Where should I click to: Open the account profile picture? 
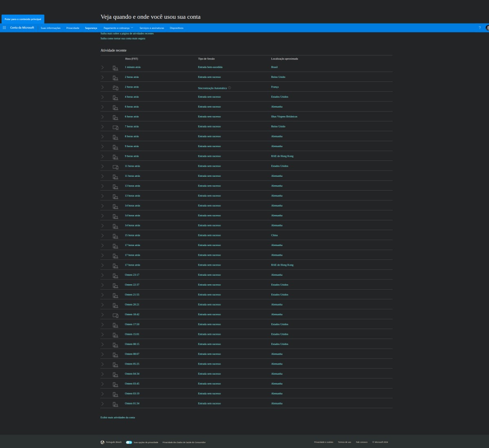(x=487, y=28)
